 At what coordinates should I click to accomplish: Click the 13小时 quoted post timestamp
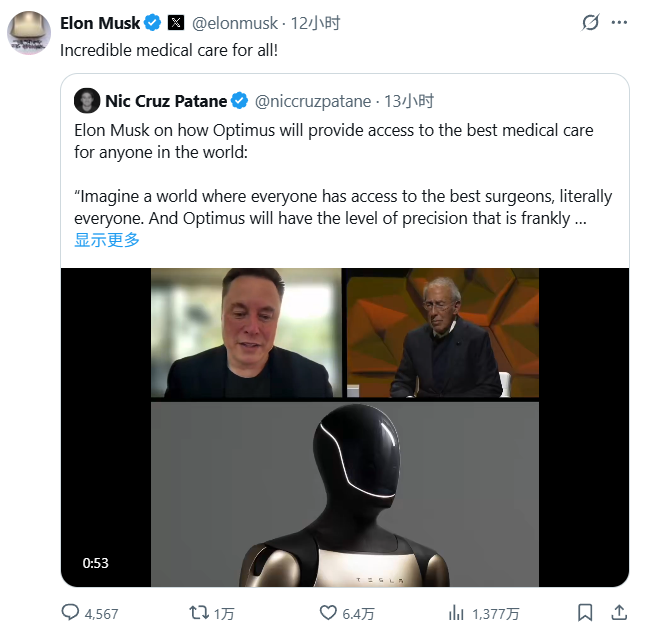pyautogui.click(x=411, y=101)
